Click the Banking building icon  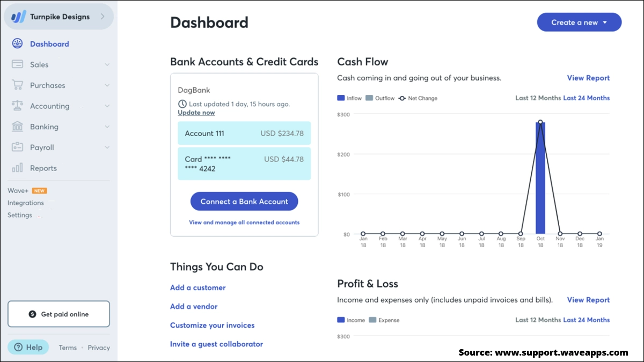17,127
